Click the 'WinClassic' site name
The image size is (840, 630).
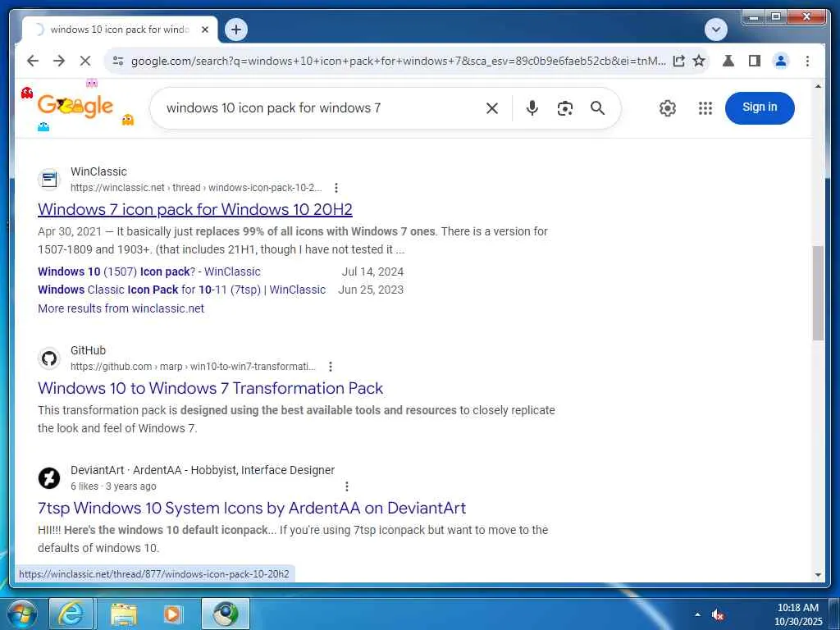(x=98, y=172)
